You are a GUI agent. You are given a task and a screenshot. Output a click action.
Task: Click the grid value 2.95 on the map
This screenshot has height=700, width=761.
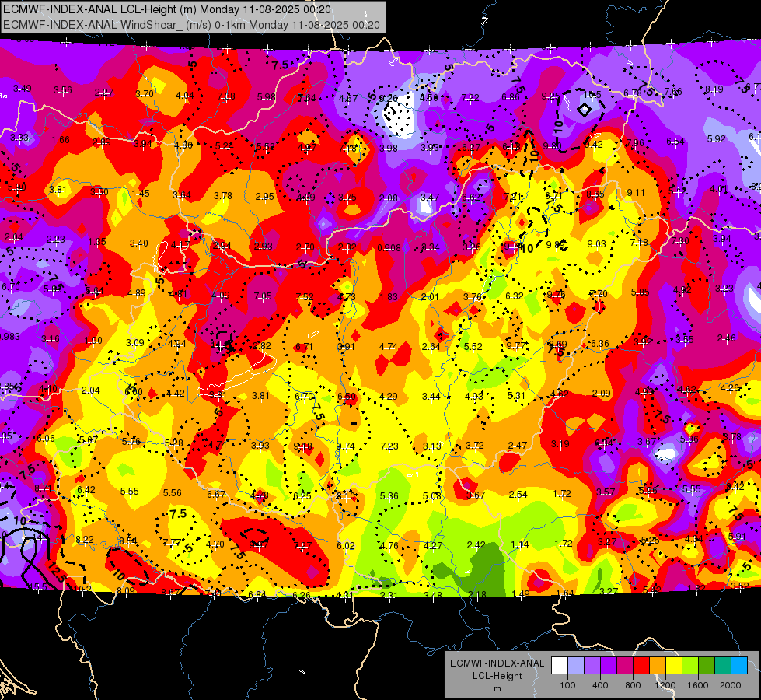tap(265, 196)
